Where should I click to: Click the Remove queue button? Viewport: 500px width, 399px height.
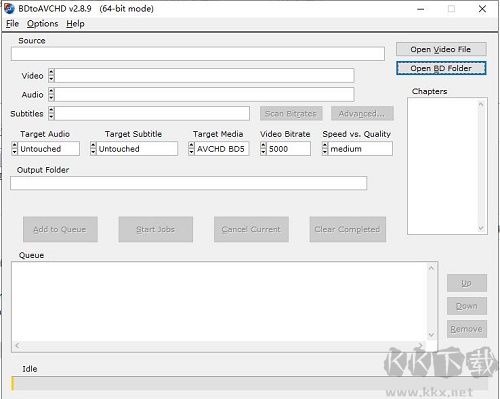click(x=467, y=329)
